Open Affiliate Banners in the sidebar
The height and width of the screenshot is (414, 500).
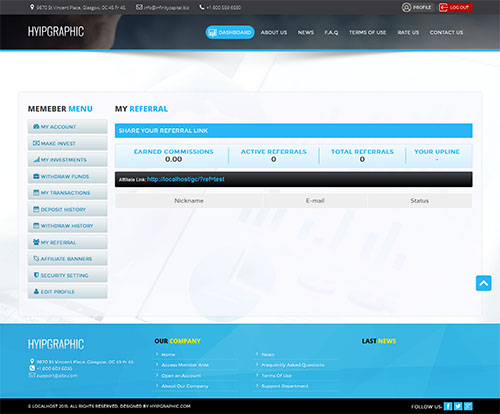click(x=67, y=259)
